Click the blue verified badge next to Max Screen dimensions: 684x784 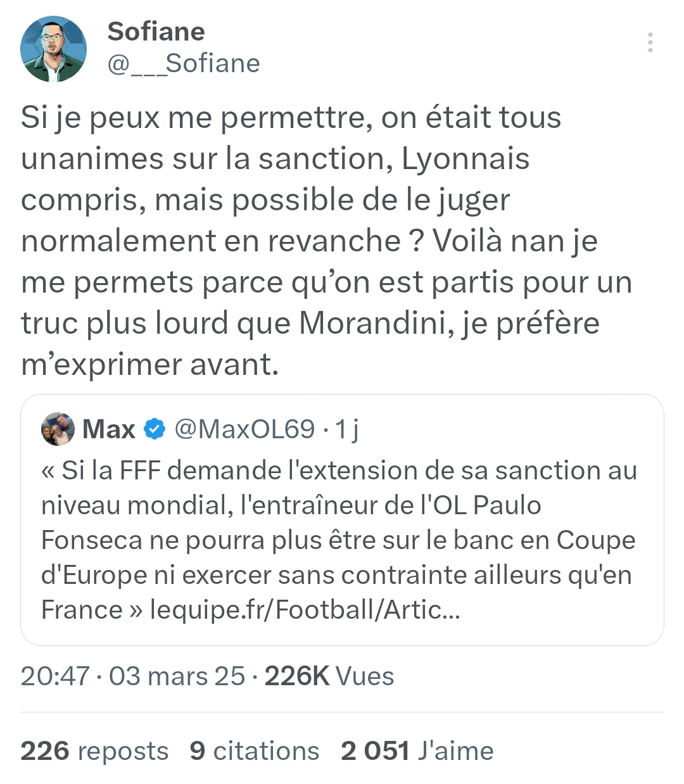(155, 429)
